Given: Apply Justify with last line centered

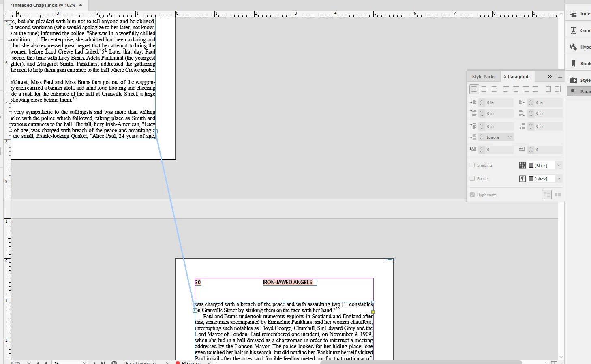Looking at the screenshot, I should click(x=516, y=89).
